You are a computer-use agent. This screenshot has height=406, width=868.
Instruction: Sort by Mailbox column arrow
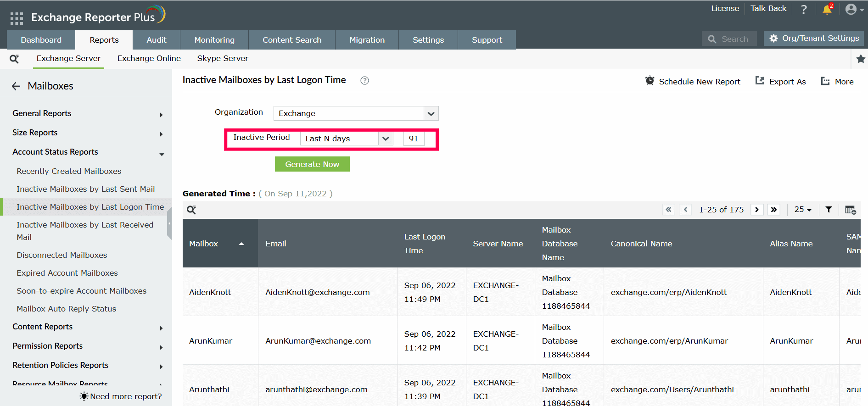pyautogui.click(x=241, y=244)
